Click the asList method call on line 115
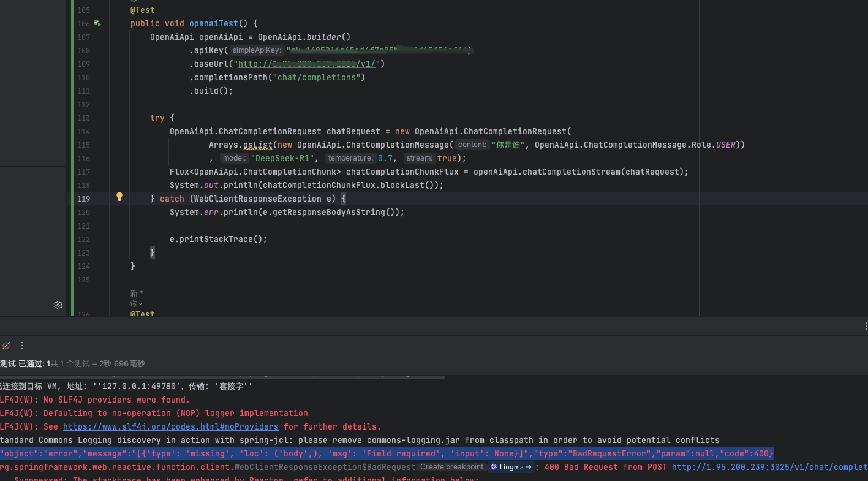This screenshot has width=868, height=481. pos(258,145)
